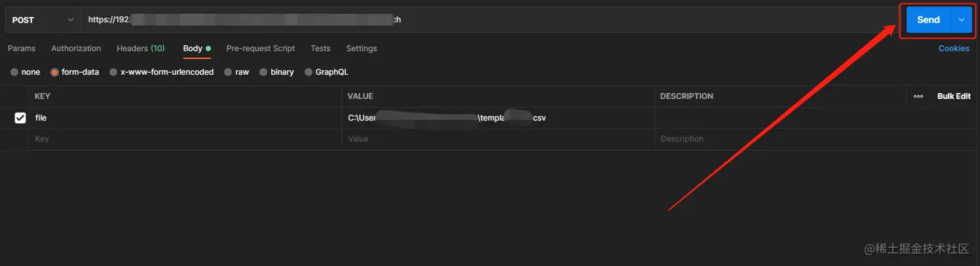Switch to the Params tab
This screenshot has width=980, height=266.
tap(22, 48)
